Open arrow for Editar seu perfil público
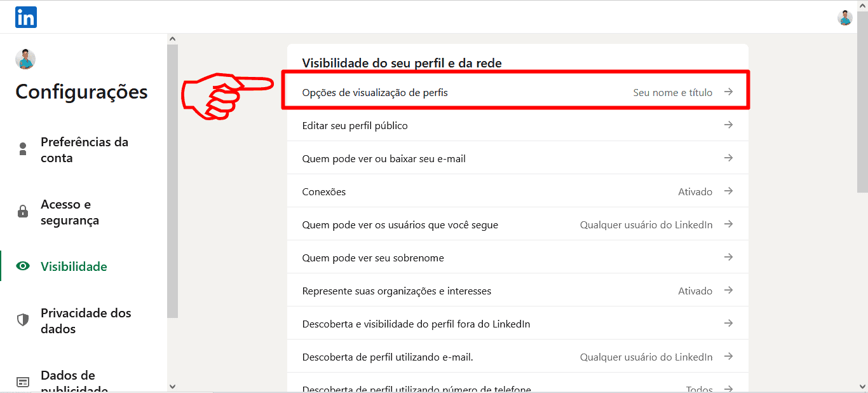 tap(729, 125)
